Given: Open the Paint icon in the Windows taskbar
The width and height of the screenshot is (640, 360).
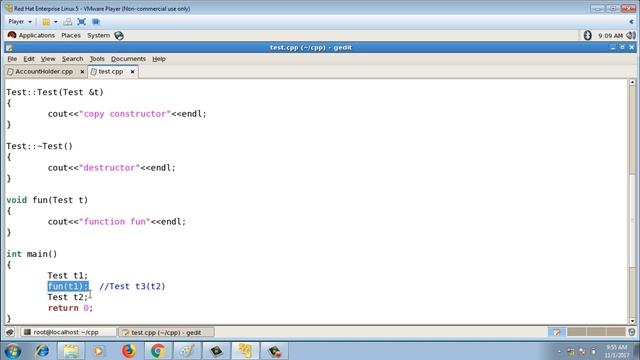Looking at the screenshot, I should coord(187,351).
